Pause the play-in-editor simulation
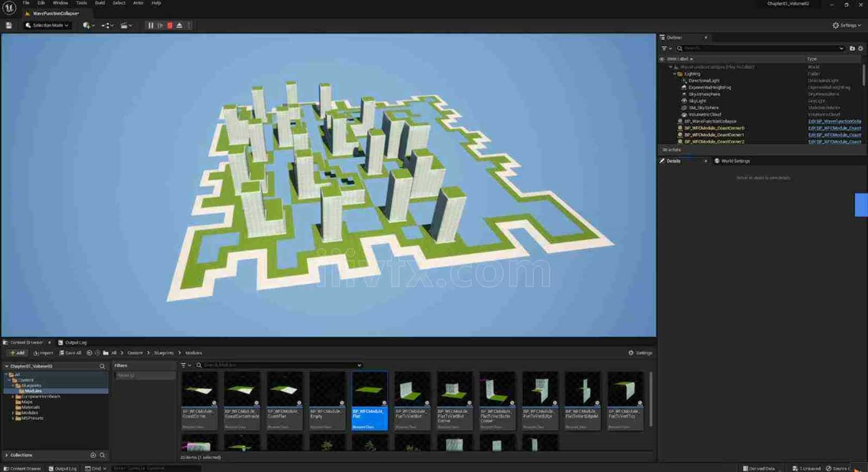Screen dimensions: 868x472 [151, 26]
